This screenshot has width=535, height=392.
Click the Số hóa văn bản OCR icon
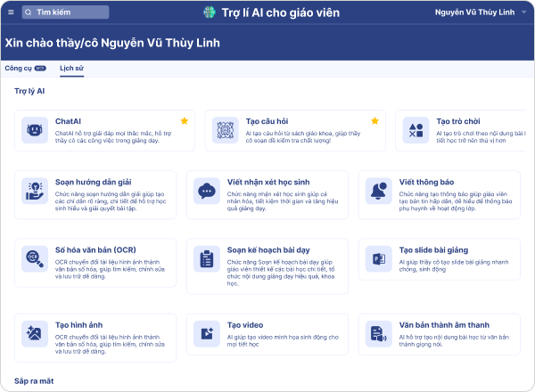pos(36,258)
